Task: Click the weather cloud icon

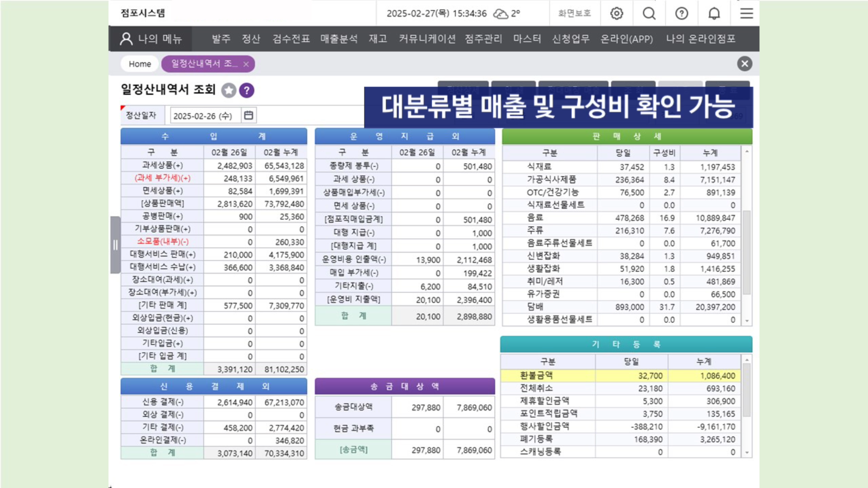Action: [500, 14]
